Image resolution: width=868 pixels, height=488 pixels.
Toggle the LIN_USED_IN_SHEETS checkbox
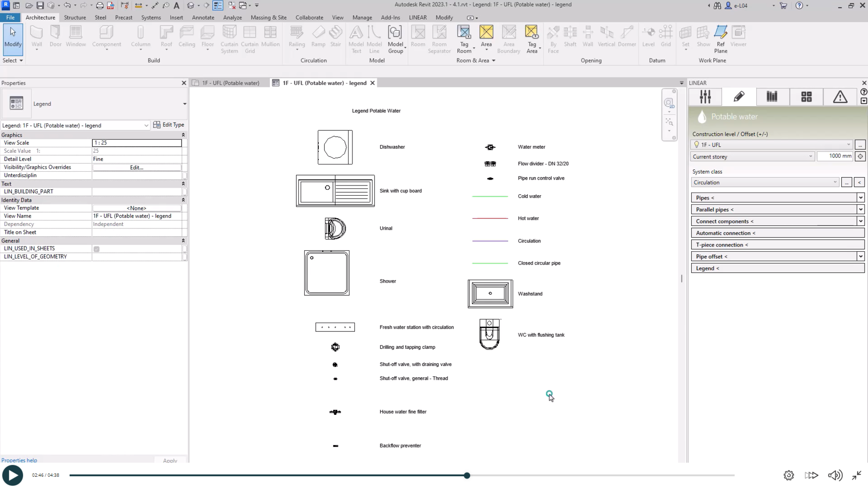click(x=97, y=249)
